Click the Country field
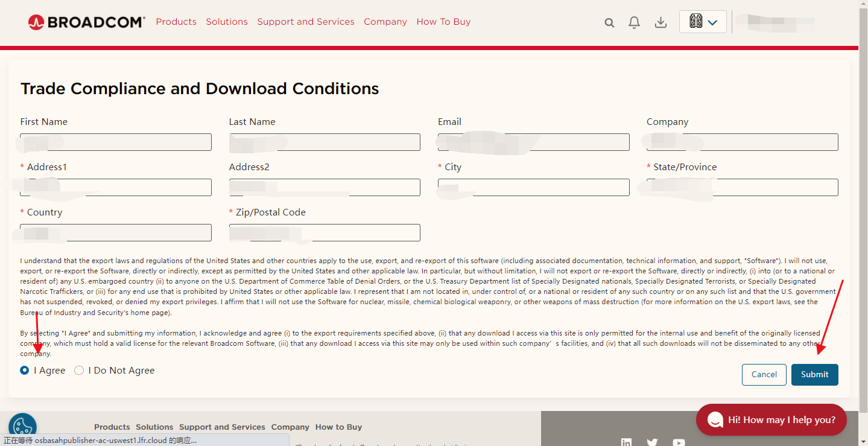Viewport: 868px width, 446px height. click(x=116, y=232)
